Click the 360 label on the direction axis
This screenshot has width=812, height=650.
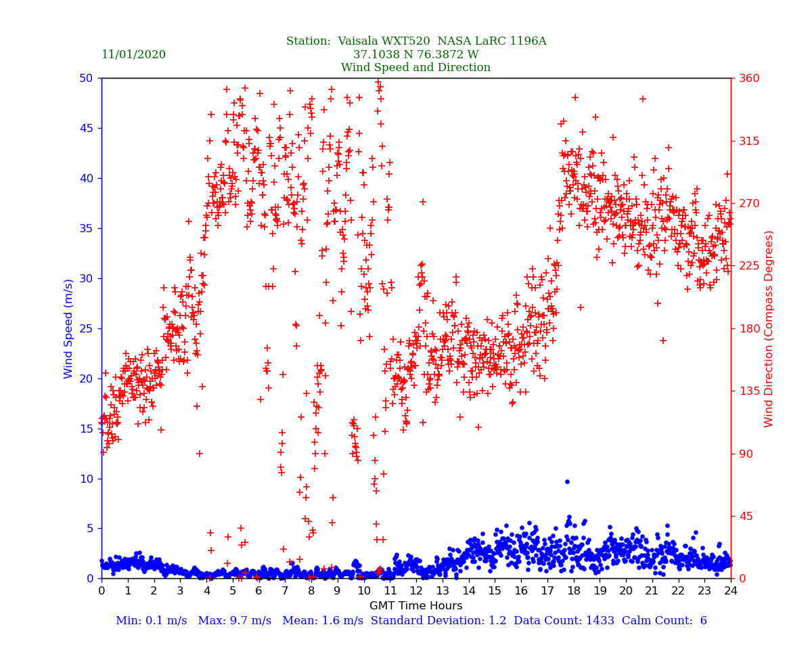click(x=748, y=79)
